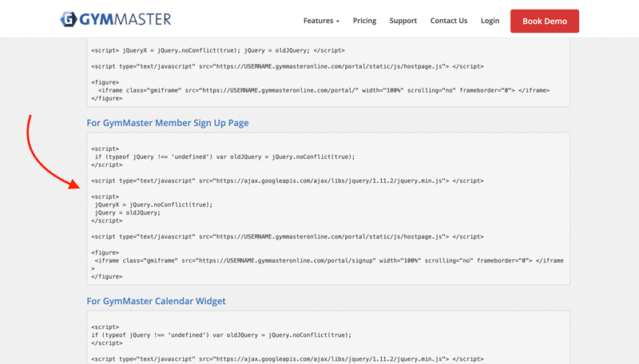Click the single-line jQueryX script at page top
This screenshot has width=639, height=364.
click(x=217, y=50)
